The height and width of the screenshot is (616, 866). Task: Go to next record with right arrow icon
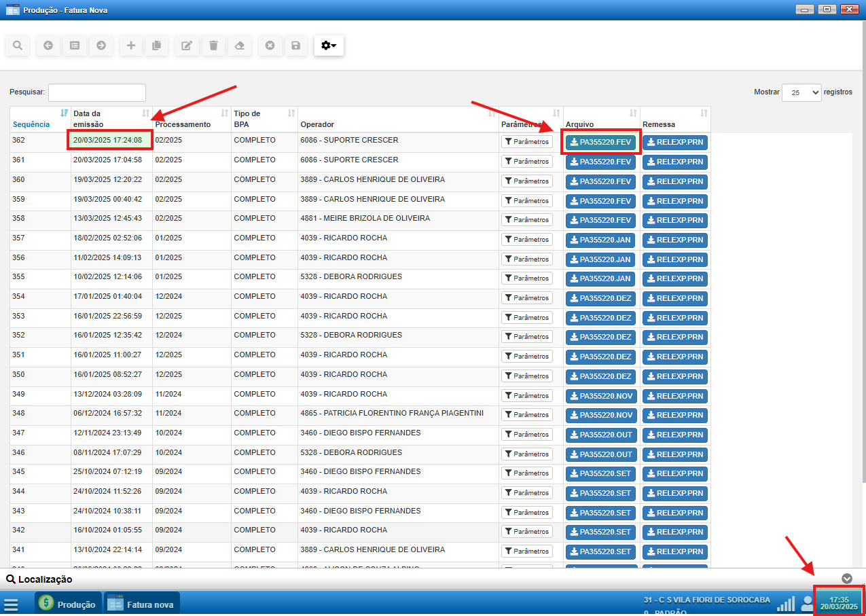click(x=101, y=46)
